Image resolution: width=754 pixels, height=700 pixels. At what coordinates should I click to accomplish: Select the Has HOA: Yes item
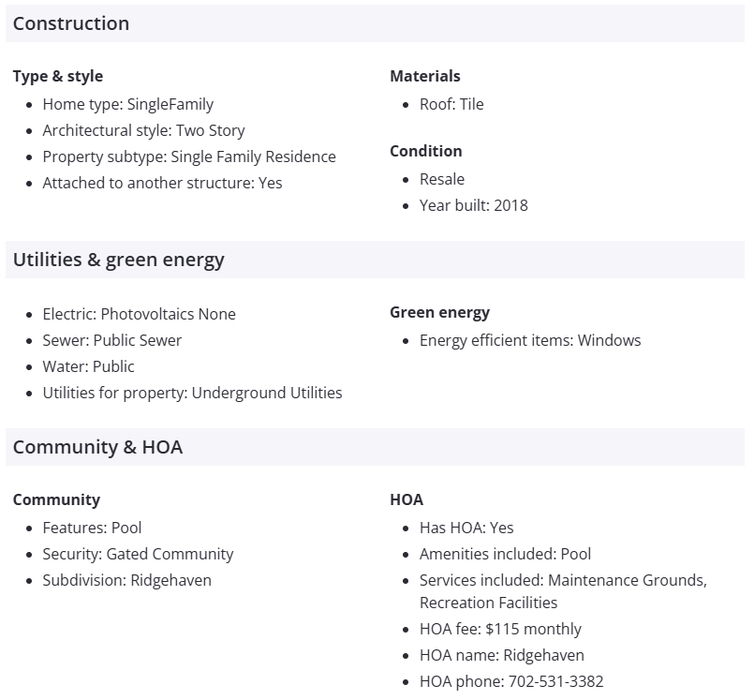coord(466,528)
